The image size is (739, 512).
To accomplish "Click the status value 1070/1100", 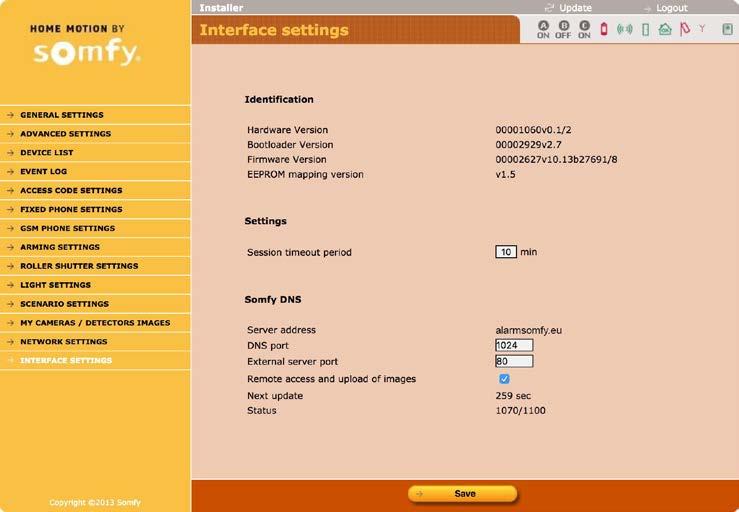I will (x=520, y=410).
